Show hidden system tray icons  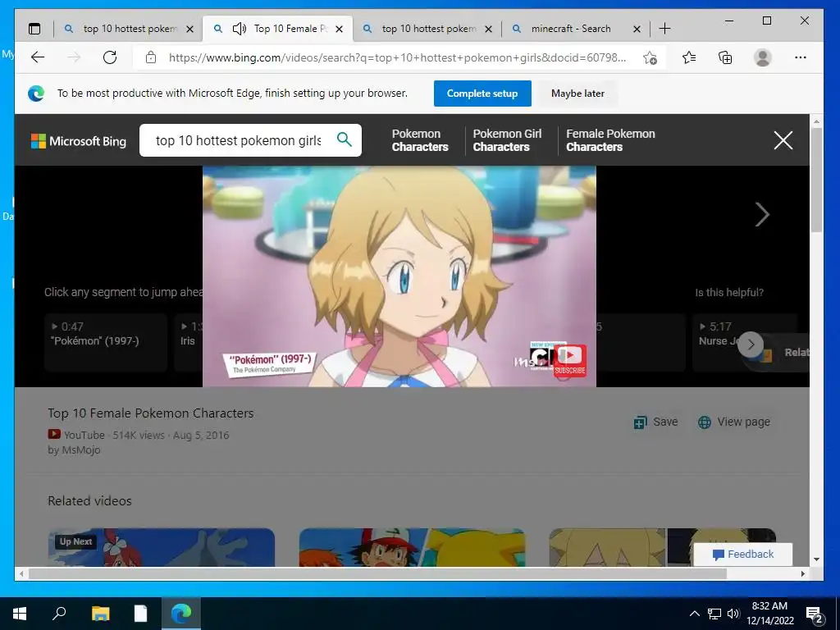(x=694, y=614)
